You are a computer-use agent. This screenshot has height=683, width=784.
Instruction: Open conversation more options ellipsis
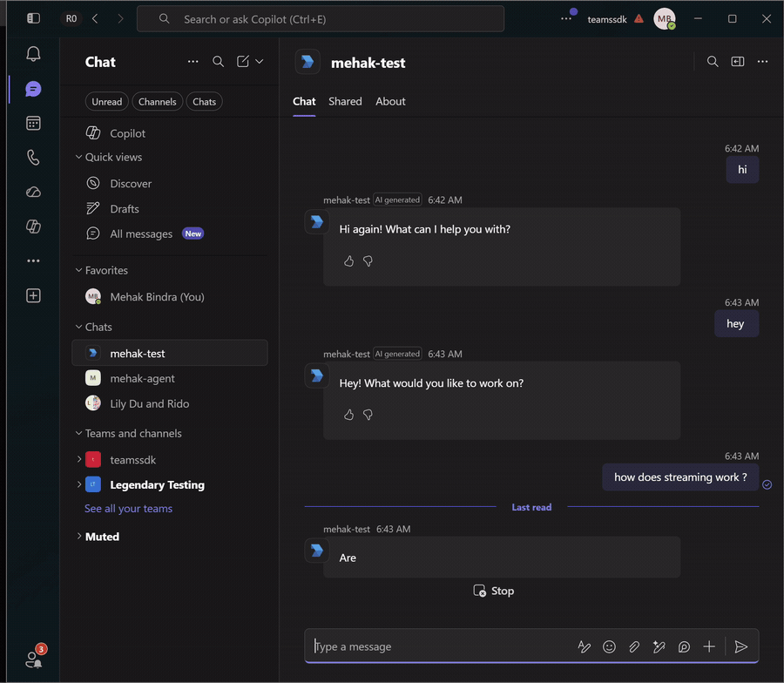click(762, 62)
